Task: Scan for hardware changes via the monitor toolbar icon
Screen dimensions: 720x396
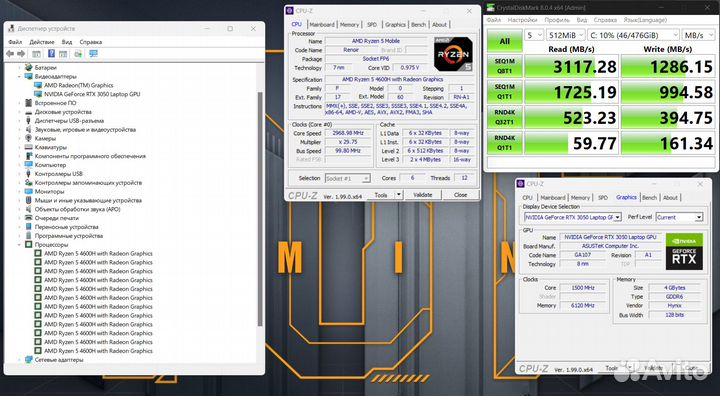Action: pos(93,54)
